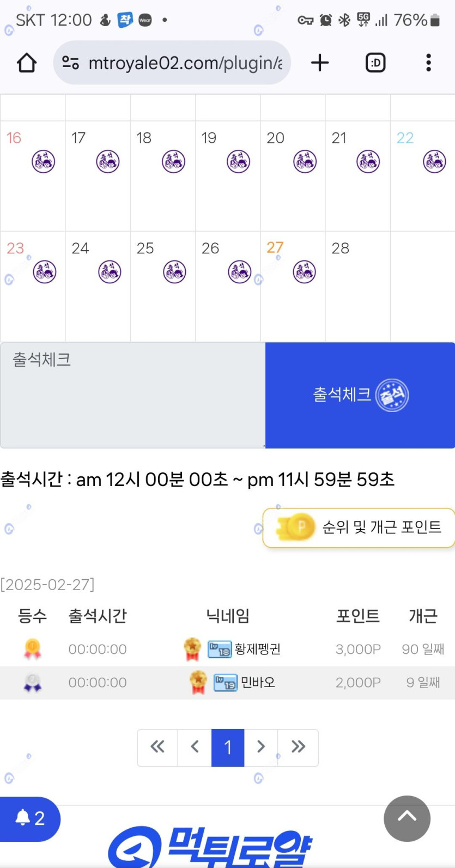Tap the browser home icon

click(27, 63)
